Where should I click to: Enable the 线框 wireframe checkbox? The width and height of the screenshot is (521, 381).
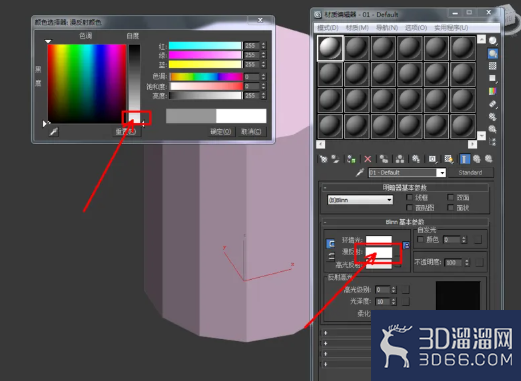(410, 197)
